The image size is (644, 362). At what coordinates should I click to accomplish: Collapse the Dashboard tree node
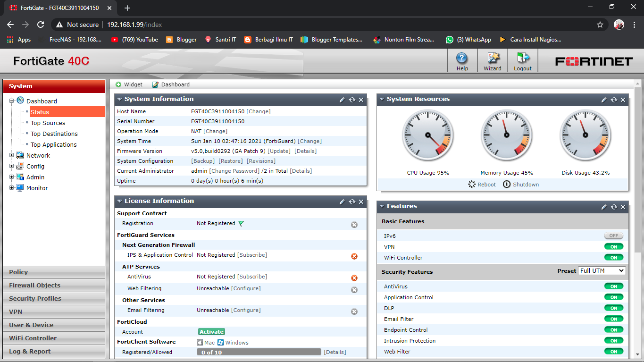12,101
